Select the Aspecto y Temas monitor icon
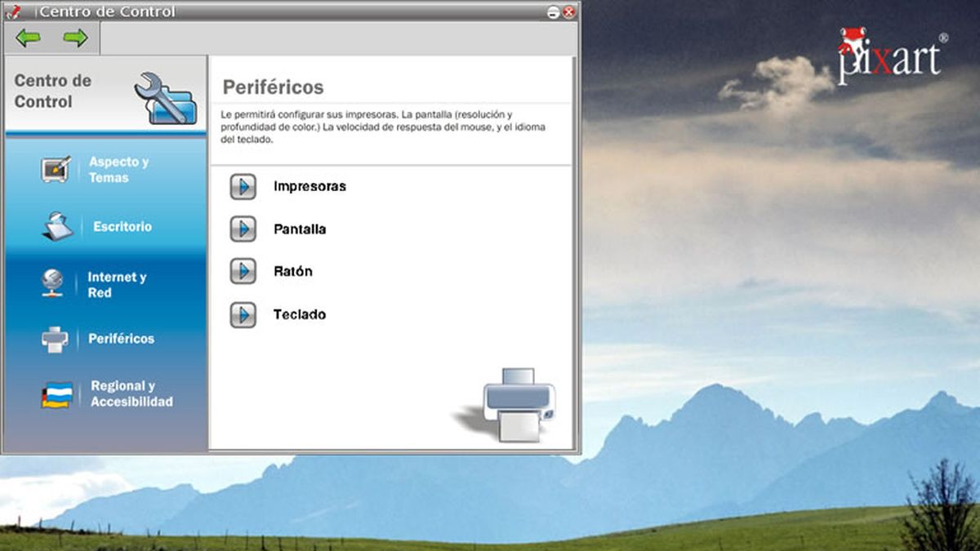 coord(56,169)
